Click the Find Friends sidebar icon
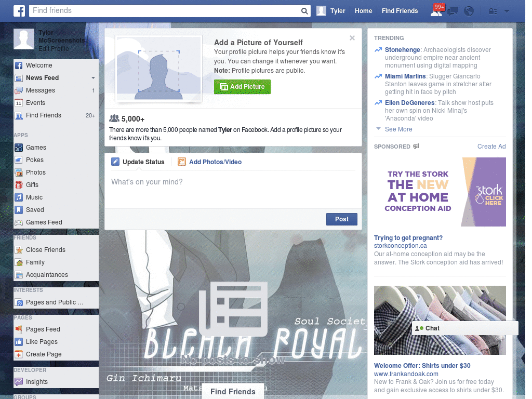This screenshot has width=532, height=399. [19, 115]
